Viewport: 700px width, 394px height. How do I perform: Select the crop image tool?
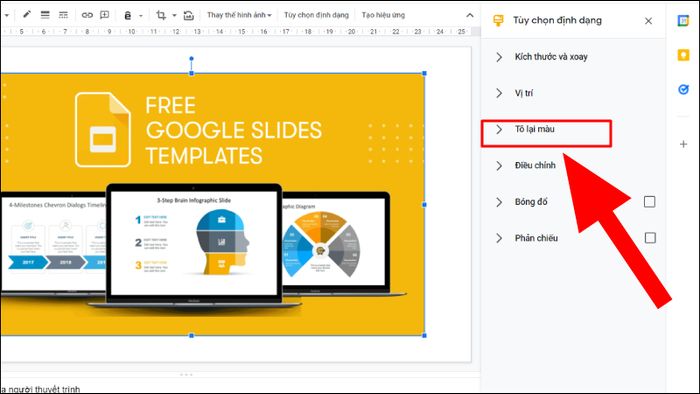point(161,15)
